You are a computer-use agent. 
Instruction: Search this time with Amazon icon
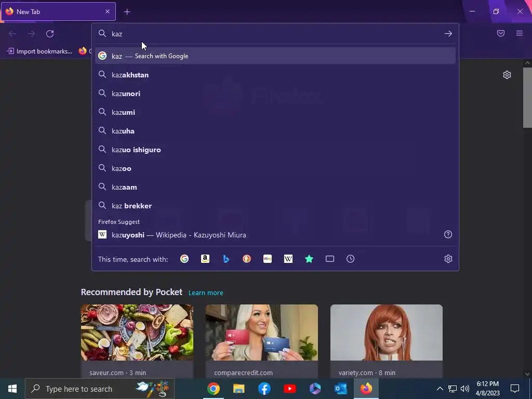tap(205, 259)
